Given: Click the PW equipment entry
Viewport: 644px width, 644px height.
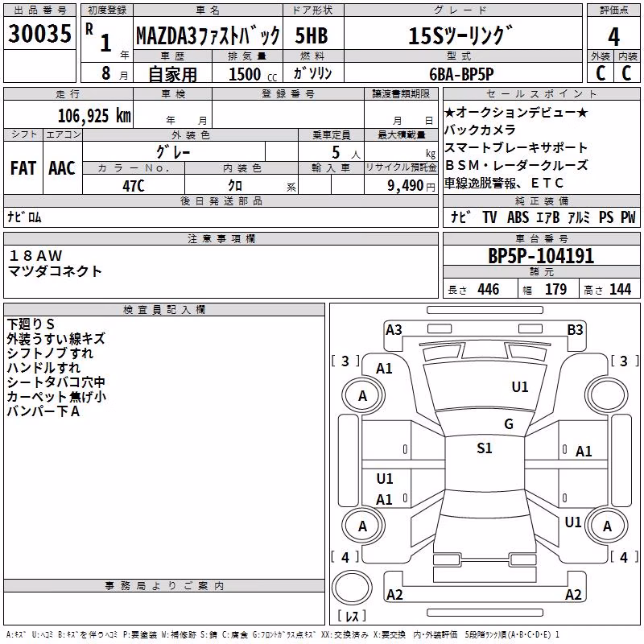Looking at the screenshot, I should point(628,217).
